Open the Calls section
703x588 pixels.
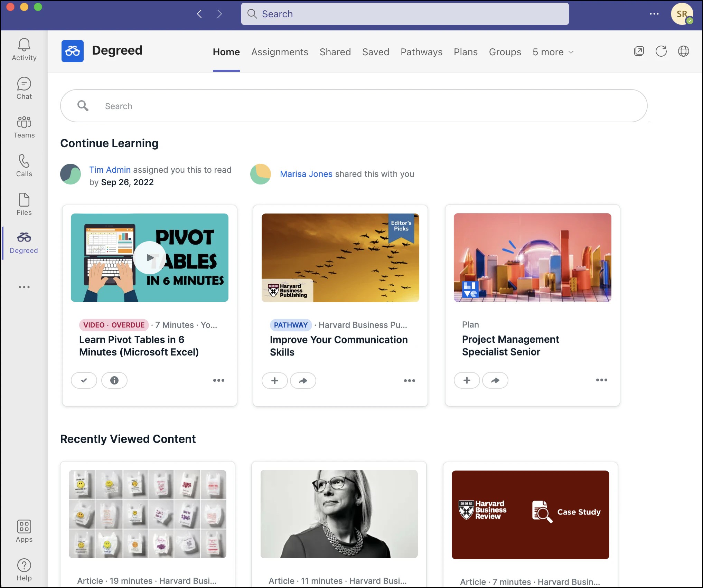(x=24, y=165)
